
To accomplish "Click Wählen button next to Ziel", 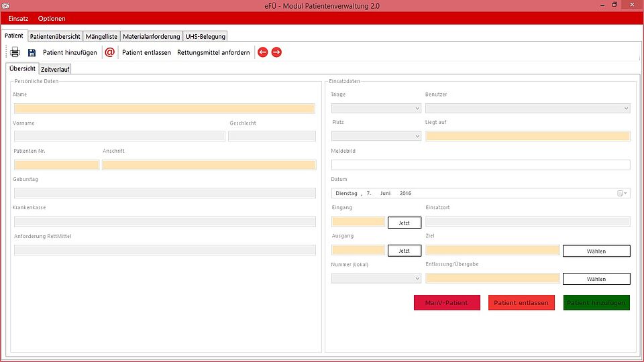I will click(596, 251).
